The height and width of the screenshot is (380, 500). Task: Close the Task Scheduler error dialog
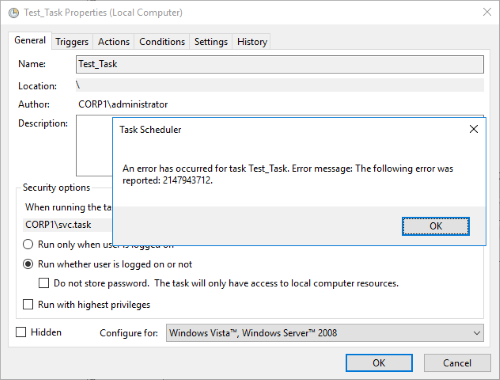point(474,129)
